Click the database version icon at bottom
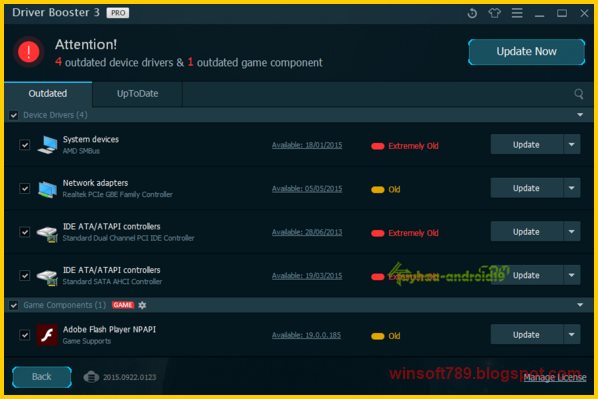 (91, 377)
